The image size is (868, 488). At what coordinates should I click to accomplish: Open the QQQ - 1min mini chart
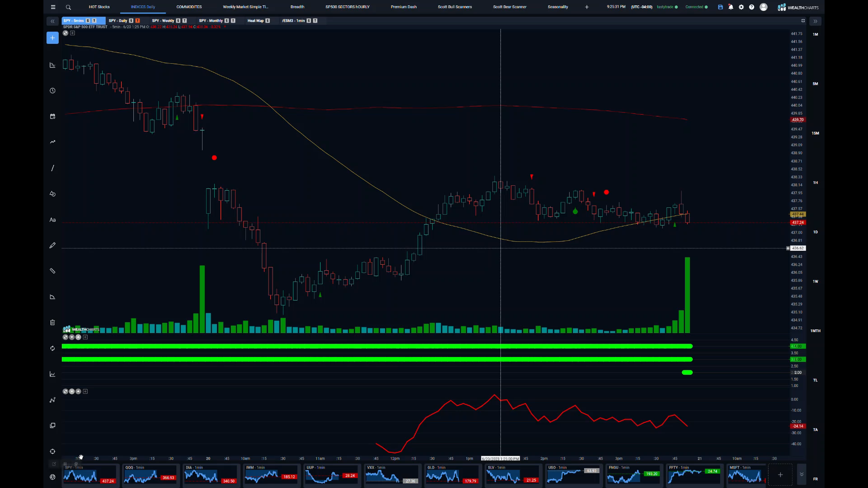(x=150, y=475)
